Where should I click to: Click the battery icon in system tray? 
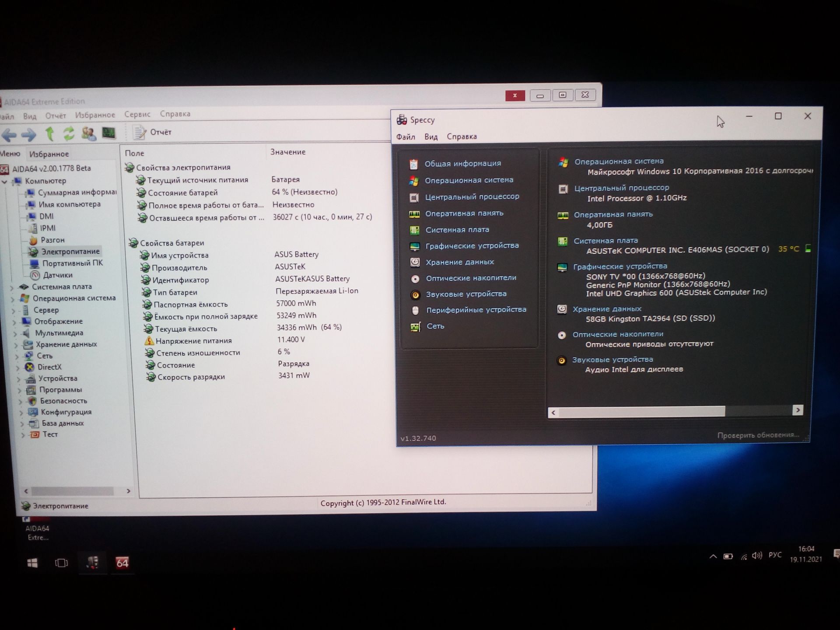[728, 556]
